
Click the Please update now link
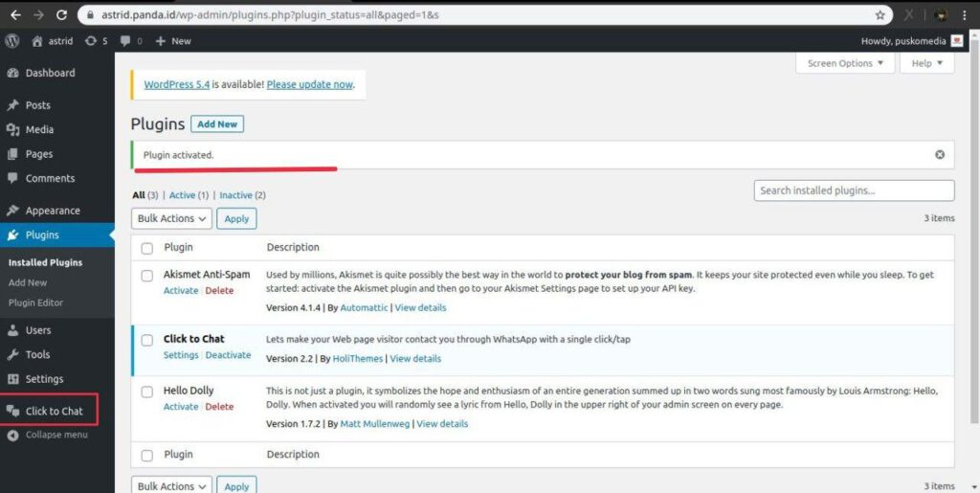[309, 85]
